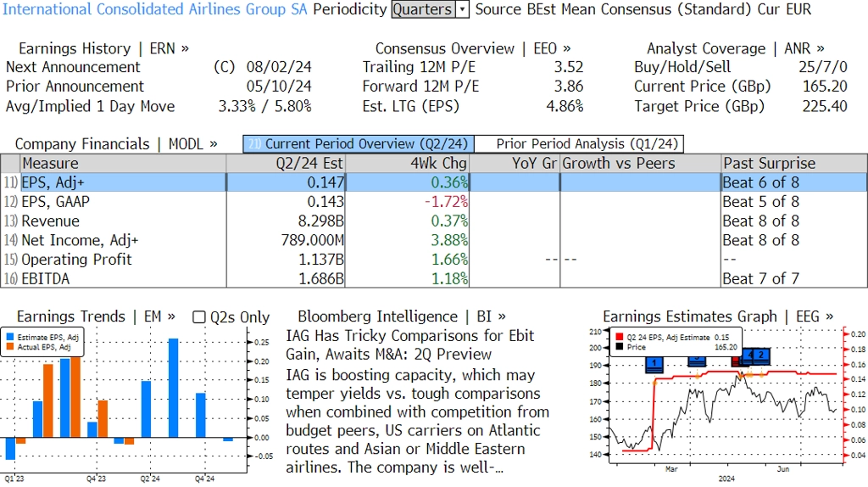The width and height of the screenshot is (868, 487).
Task: Select the Net Income, Adj+ row
Action: point(434,240)
